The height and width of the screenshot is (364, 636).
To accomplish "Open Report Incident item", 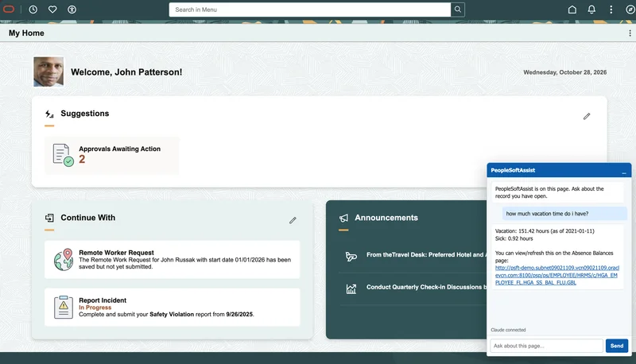I will [x=173, y=308].
